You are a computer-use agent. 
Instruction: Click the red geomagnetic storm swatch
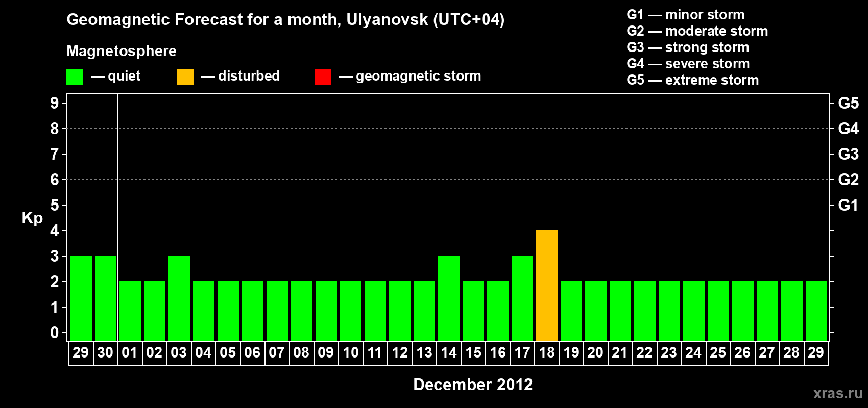coord(323,77)
